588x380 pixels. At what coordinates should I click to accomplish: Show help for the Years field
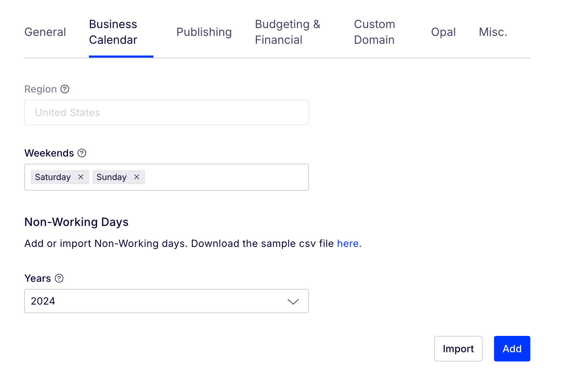click(x=59, y=278)
